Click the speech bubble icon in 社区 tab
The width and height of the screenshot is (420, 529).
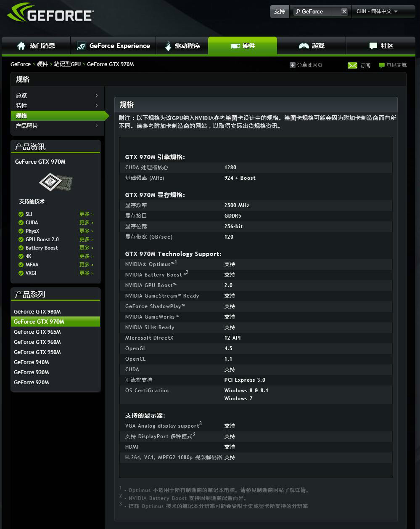[373, 46]
